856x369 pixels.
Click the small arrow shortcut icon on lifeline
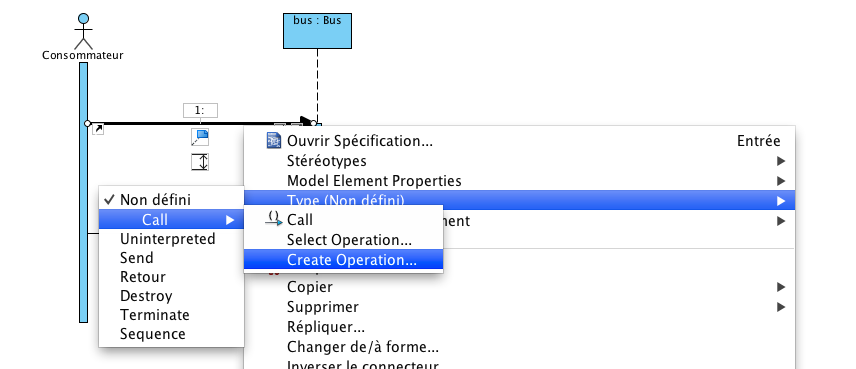98,129
